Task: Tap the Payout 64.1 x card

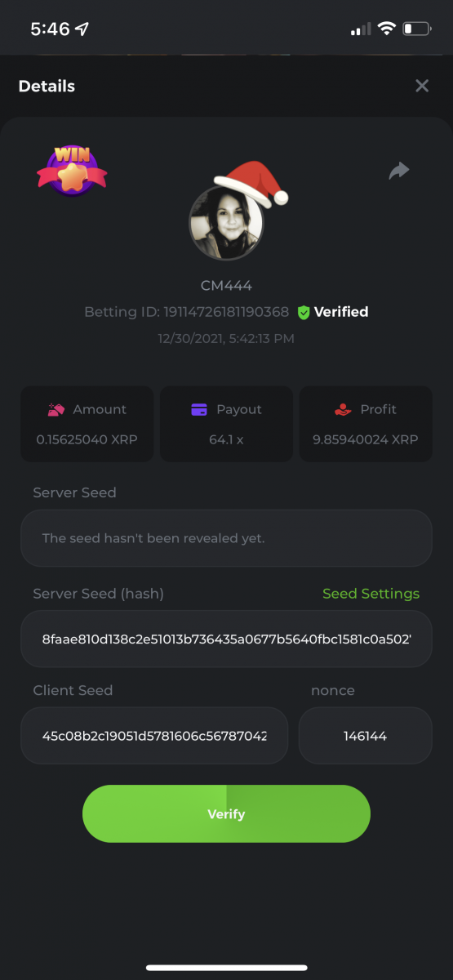Action: click(226, 424)
